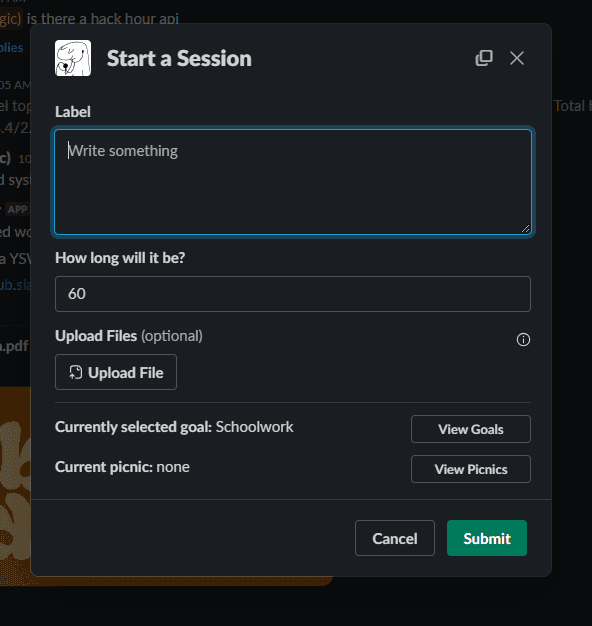Click the "Current picnic: none" text

tap(122, 467)
